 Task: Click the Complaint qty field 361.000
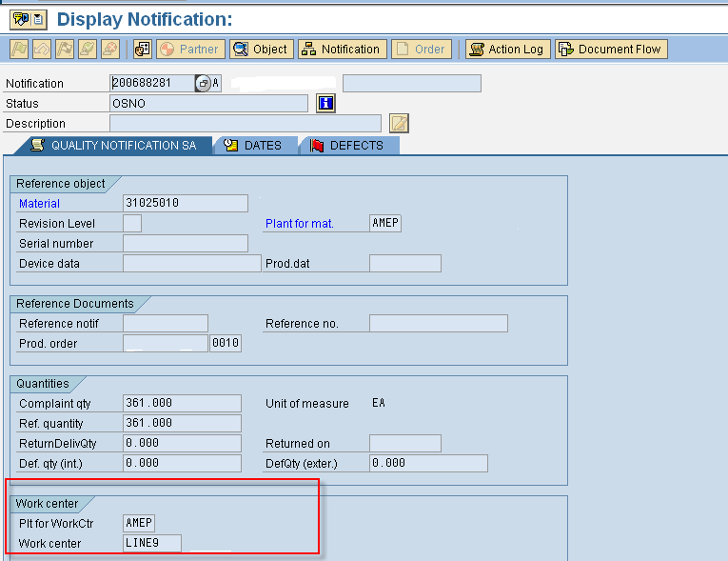click(x=183, y=403)
